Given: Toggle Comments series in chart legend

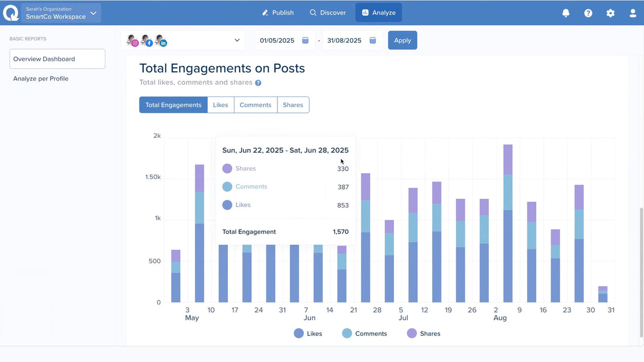Looking at the screenshot, I should pyautogui.click(x=364, y=333).
